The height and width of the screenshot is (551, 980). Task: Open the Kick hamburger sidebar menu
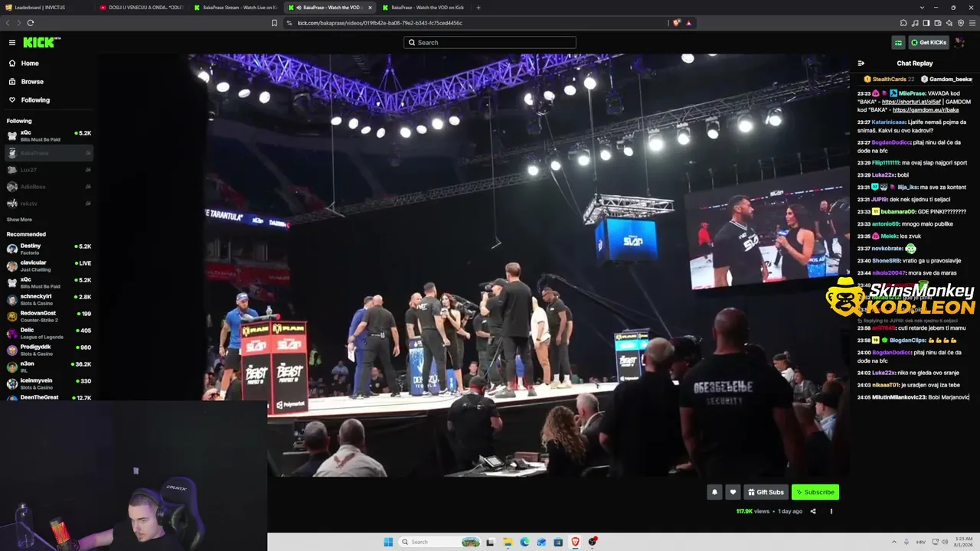pyautogui.click(x=12, y=43)
